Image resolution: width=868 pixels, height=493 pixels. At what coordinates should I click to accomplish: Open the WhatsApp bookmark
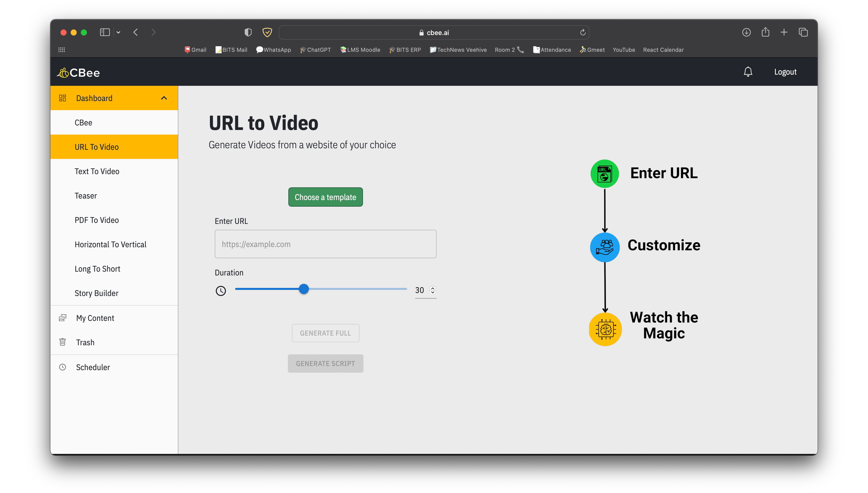click(x=274, y=50)
